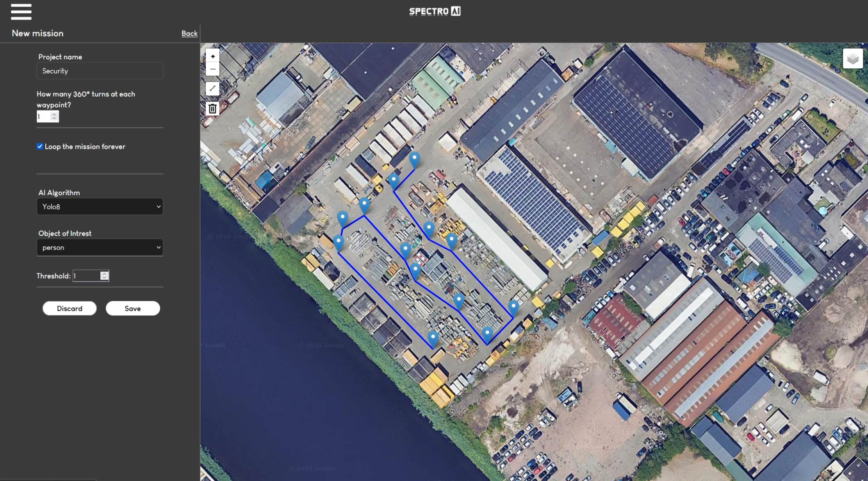Image resolution: width=868 pixels, height=481 pixels.
Task: Toggle Loop the mission forever checkbox
Action: pos(40,147)
